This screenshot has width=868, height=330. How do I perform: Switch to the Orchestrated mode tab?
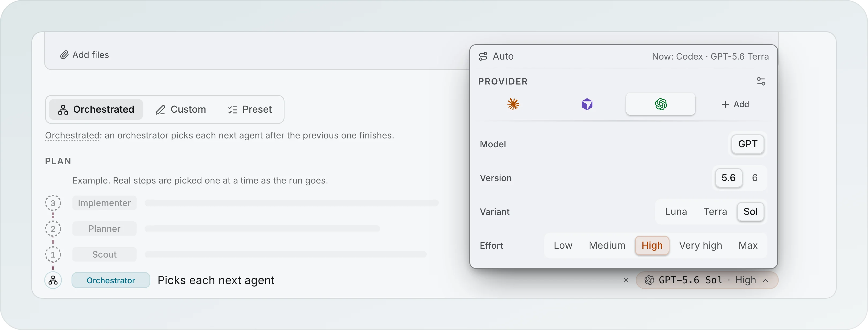96,109
